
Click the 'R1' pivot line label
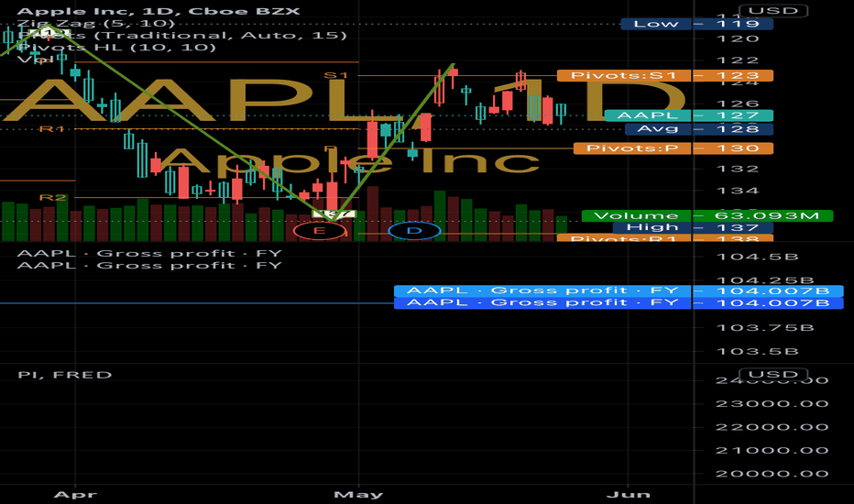point(51,129)
